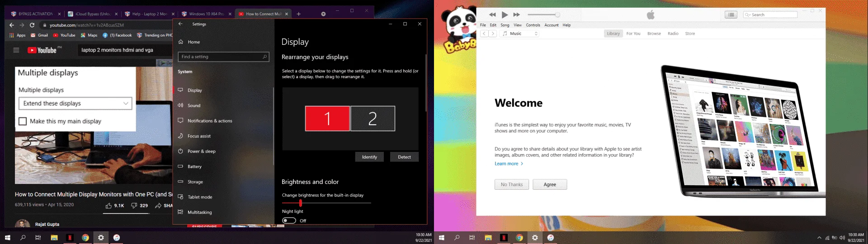
Task: Click the iTunes fast-forward (next) button
Action: (517, 15)
